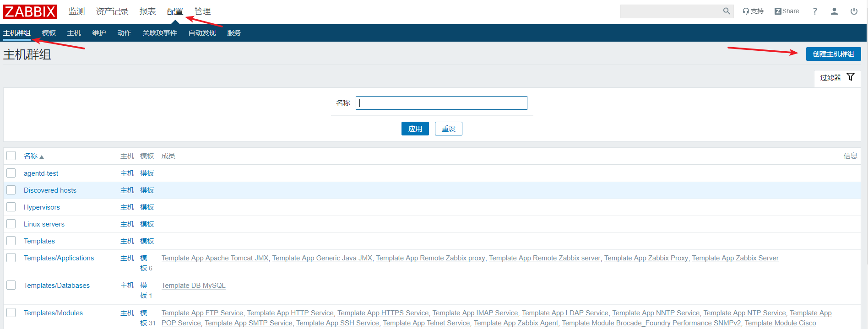The image size is (868, 329).
Task: Open Template App FTP Service member
Action: pos(202,313)
